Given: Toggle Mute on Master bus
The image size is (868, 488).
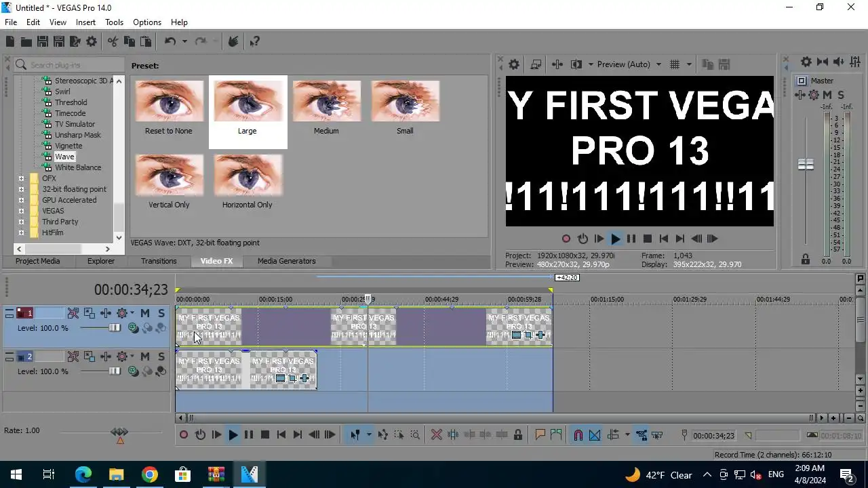Looking at the screenshot, I should pos(827,95).
